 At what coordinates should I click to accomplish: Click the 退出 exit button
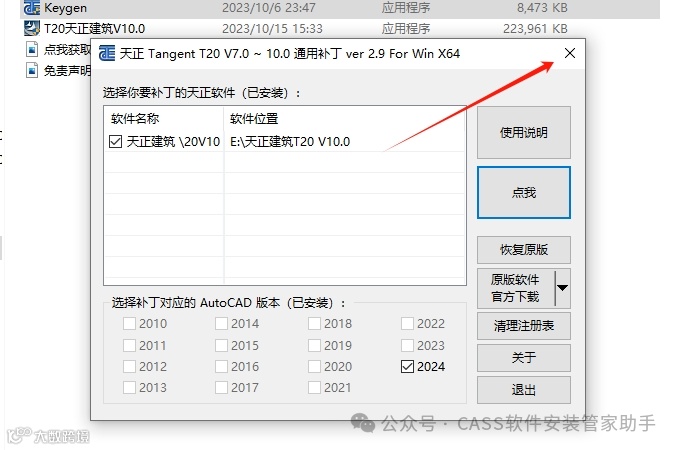coord(524,390)
